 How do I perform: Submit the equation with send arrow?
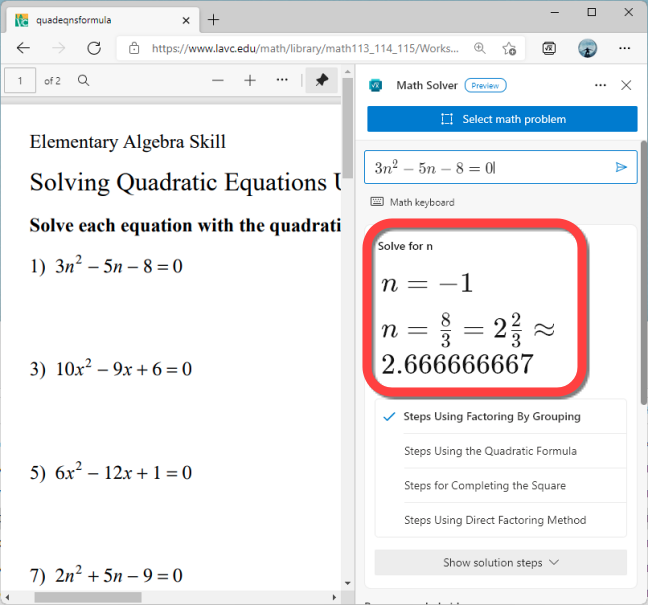(x=621, y=167)
